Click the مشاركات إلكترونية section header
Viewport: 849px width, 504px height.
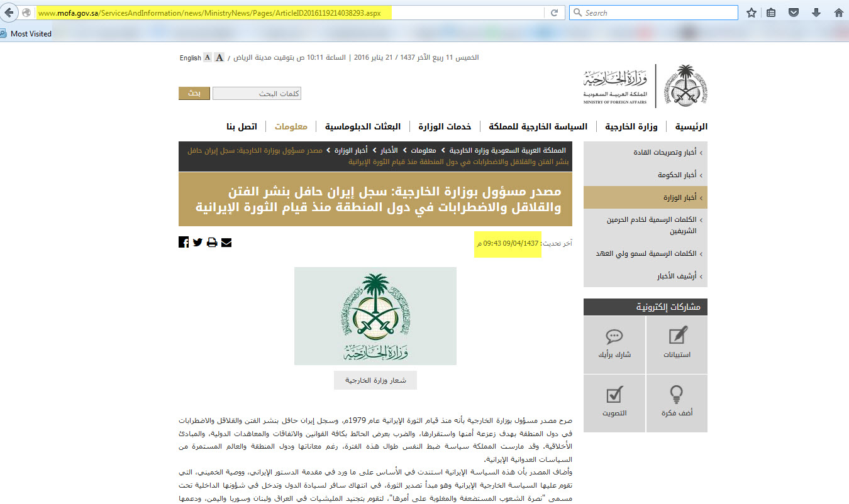(645, 307)
